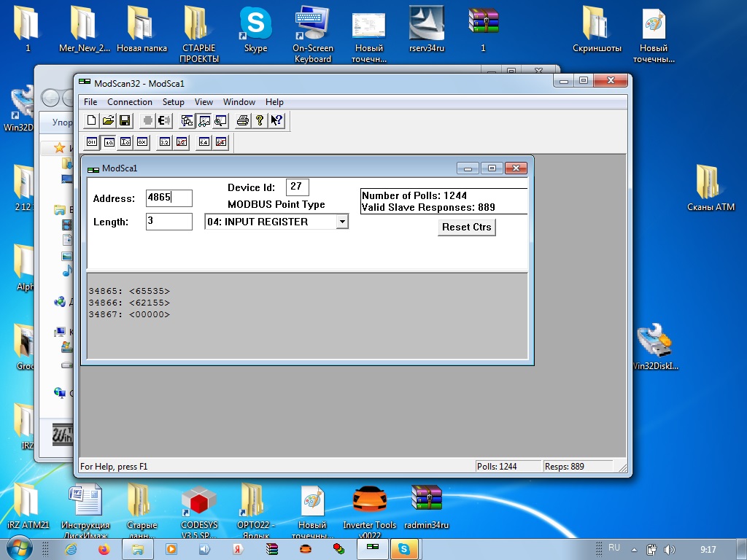The height and width of the screenshot is (560, 747).
Task: Open About with the question mark icon
Action: pos(259,120)
